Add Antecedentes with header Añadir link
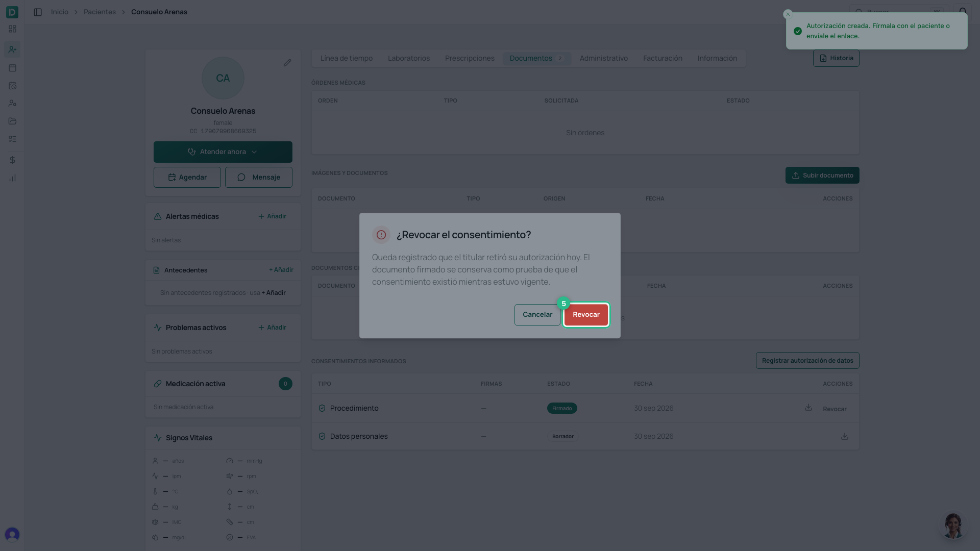This screenshot has width=980, height=551. 281,270
